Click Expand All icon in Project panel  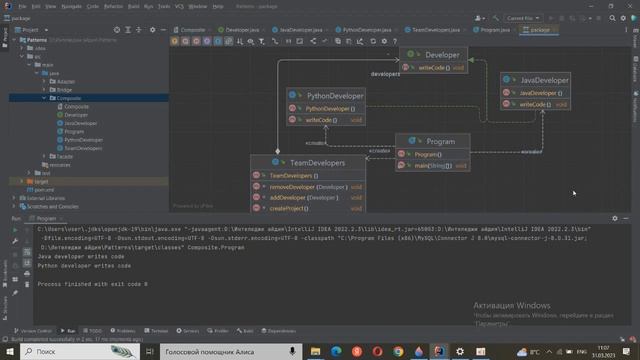pos(128,30)
